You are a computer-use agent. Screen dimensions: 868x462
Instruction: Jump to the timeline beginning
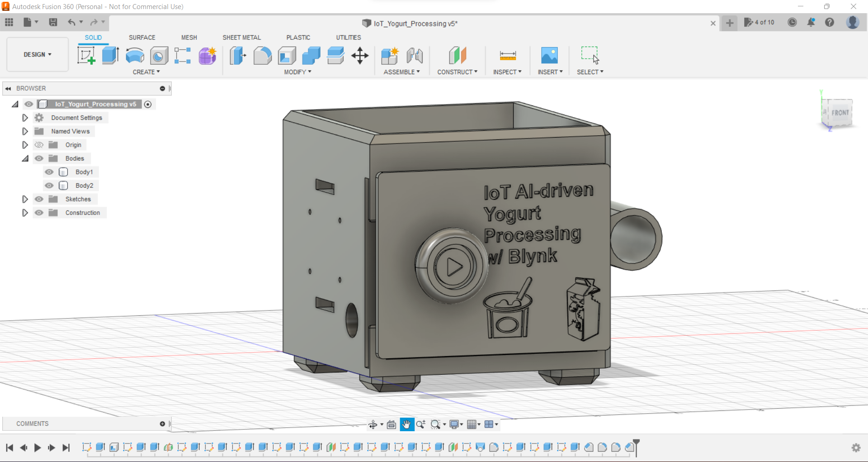coord(9,448)
